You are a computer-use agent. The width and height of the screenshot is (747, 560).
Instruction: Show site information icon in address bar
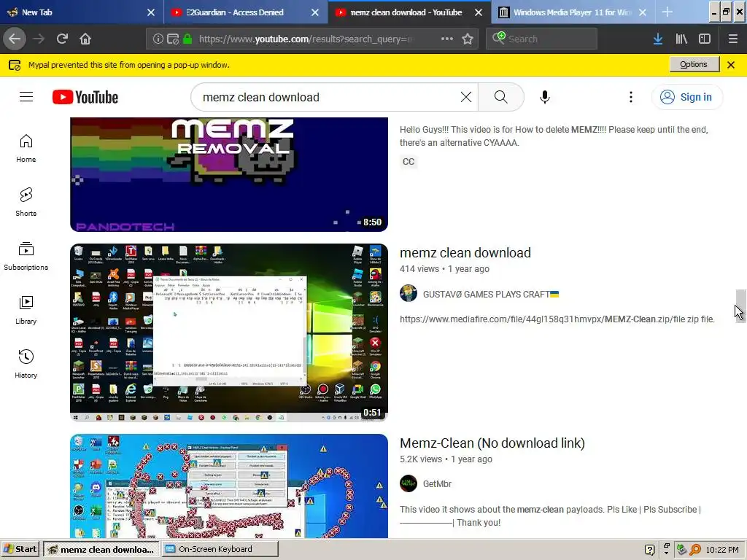click(158, 39)
